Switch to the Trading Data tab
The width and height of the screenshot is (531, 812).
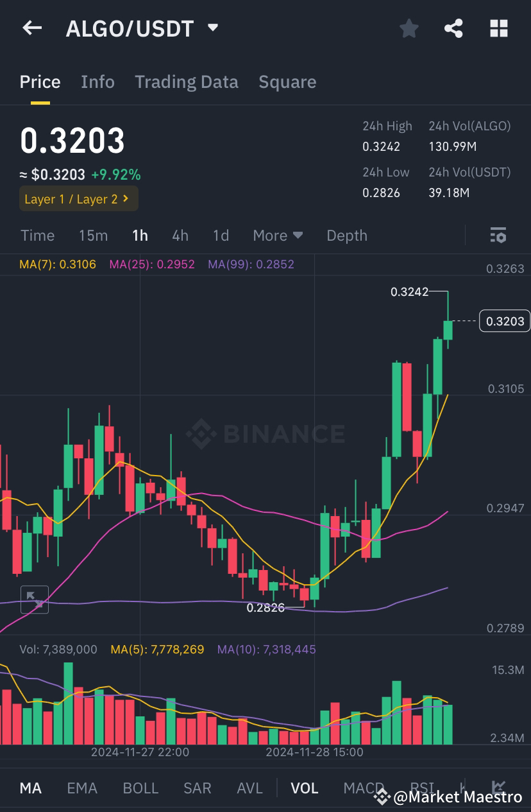(187, 82)
